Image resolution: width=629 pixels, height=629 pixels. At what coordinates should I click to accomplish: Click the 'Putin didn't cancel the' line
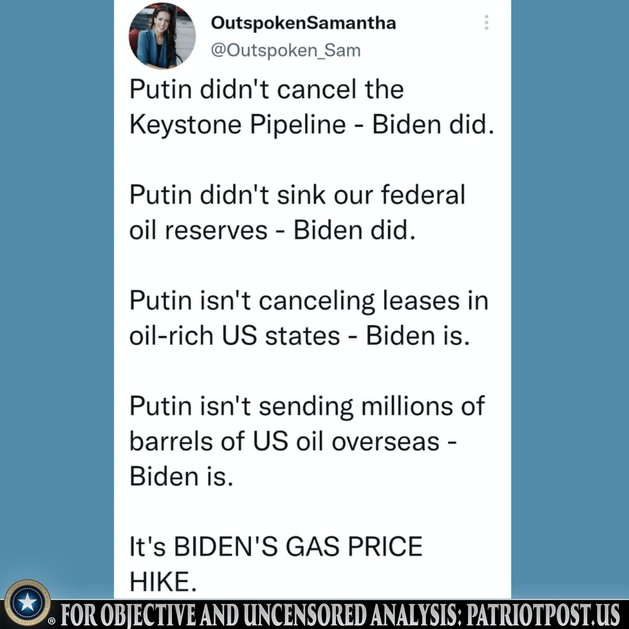(x=266, y=89)
